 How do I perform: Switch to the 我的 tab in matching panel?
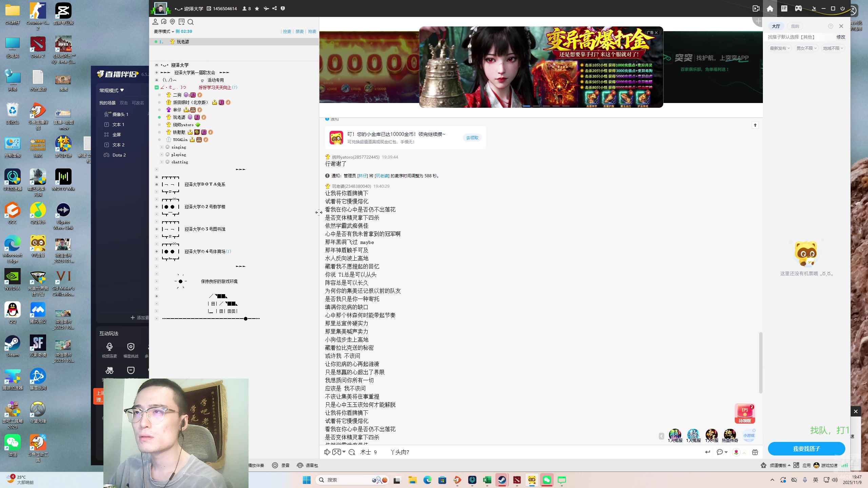tap(795, 26)
